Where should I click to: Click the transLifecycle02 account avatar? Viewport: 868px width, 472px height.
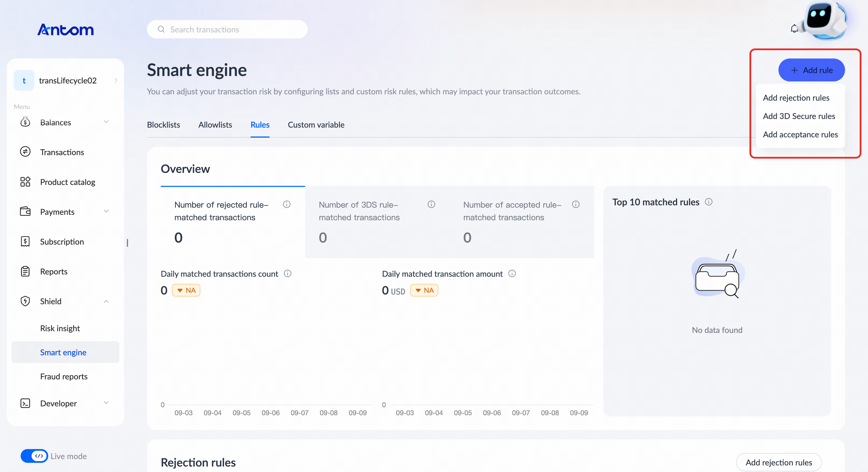24,81
